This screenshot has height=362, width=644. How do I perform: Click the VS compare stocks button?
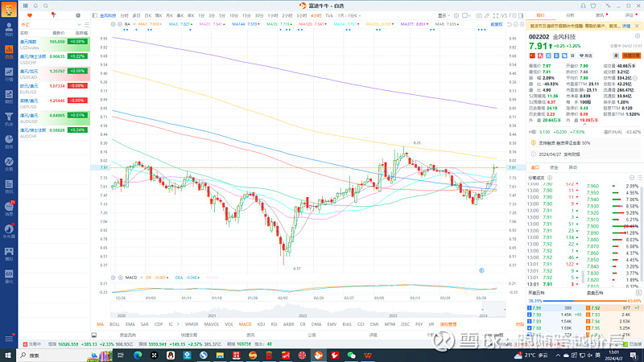pyautogui.click(x=504, y=15)
